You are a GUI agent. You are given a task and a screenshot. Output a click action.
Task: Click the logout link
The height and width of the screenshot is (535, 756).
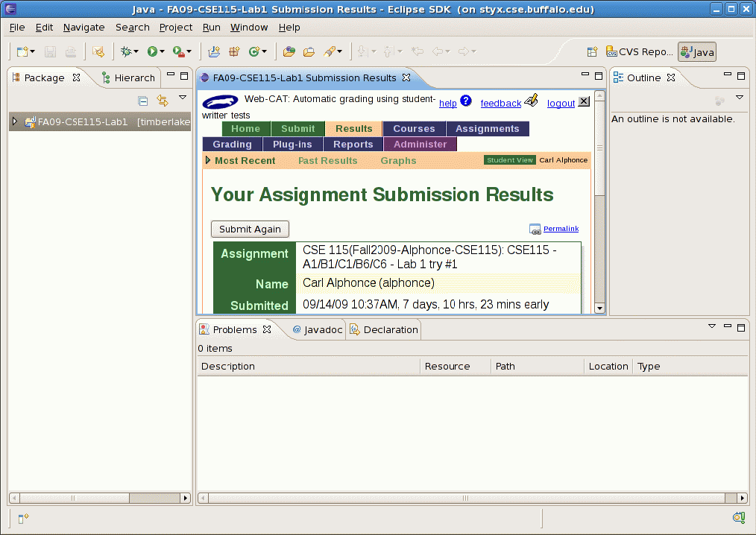pyautogui.click(x=561, y=104)
